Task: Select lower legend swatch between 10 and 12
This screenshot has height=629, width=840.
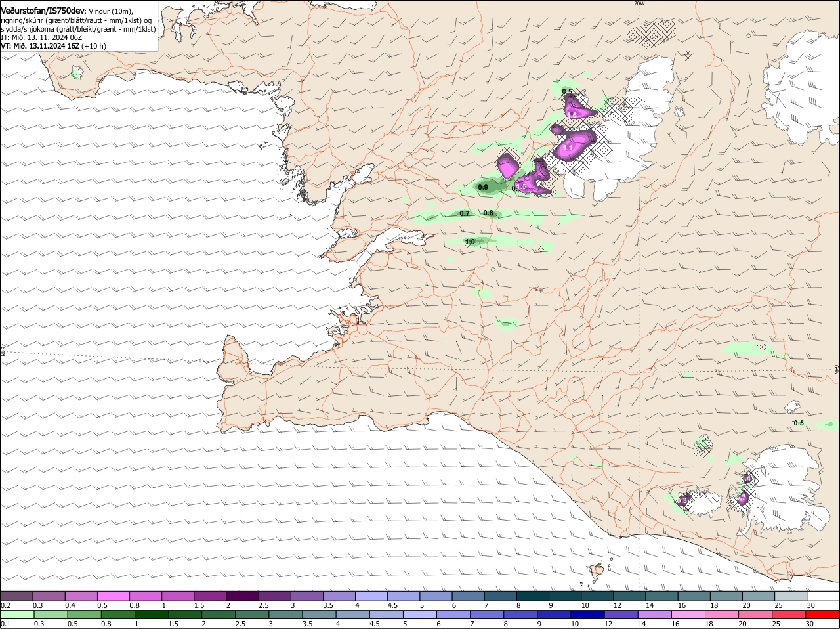Action: 588,615
